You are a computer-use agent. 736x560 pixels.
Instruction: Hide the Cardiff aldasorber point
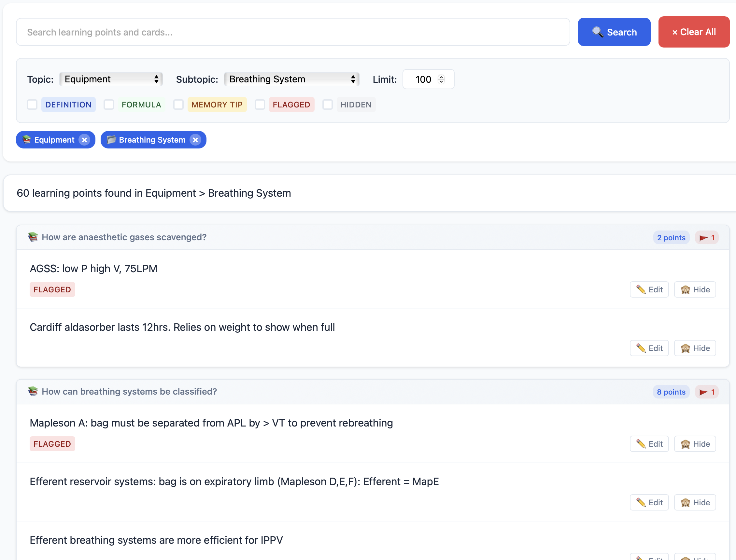click(695, 348)
